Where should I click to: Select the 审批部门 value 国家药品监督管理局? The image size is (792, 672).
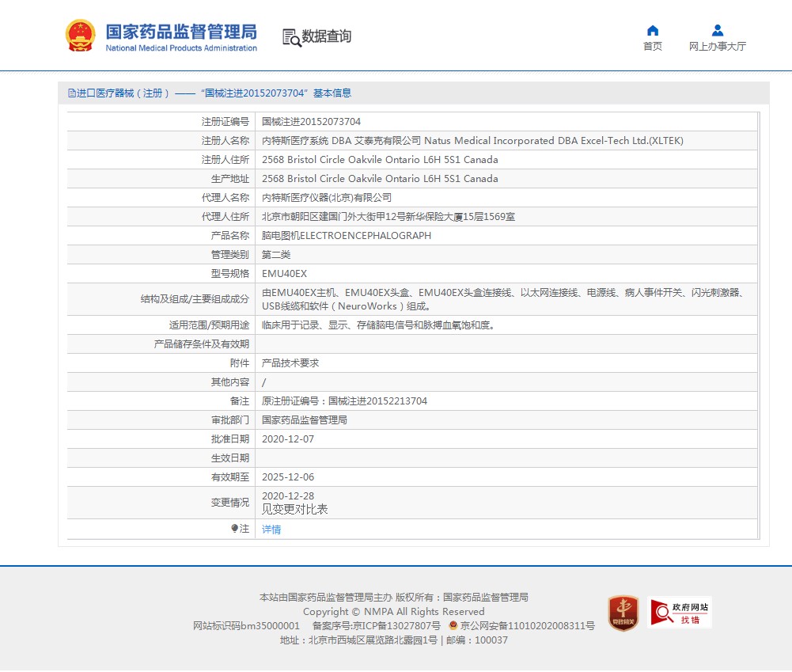pos(304,420)
